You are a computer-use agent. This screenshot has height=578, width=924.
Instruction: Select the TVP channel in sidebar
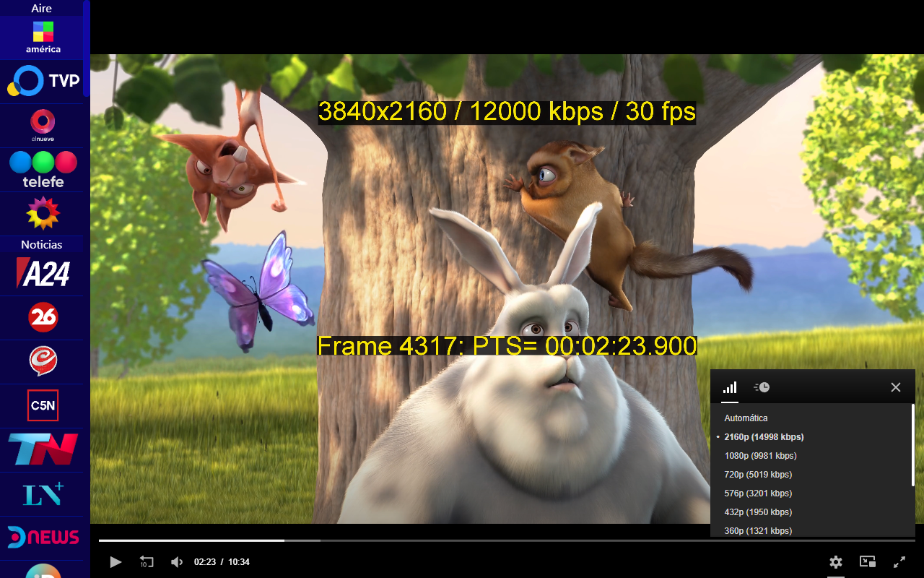(x=43, y=81)
